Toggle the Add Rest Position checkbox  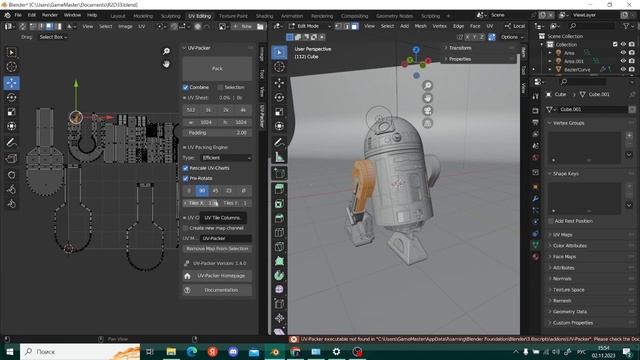[551, 221]
